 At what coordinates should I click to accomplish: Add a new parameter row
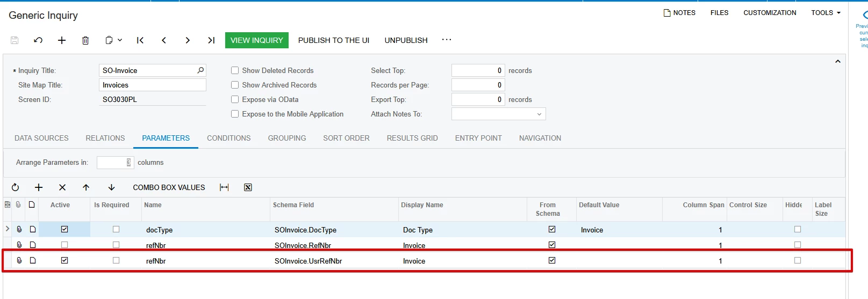click(x=39, y=187)
